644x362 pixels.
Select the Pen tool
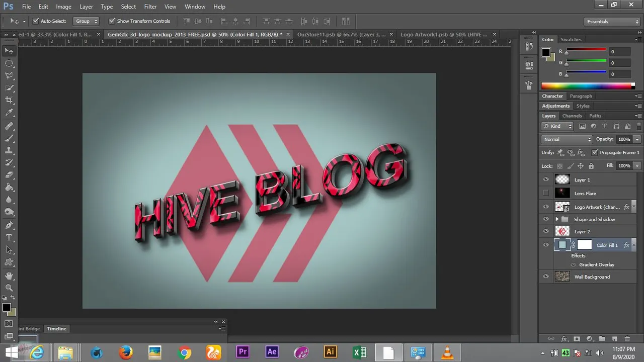9,225
